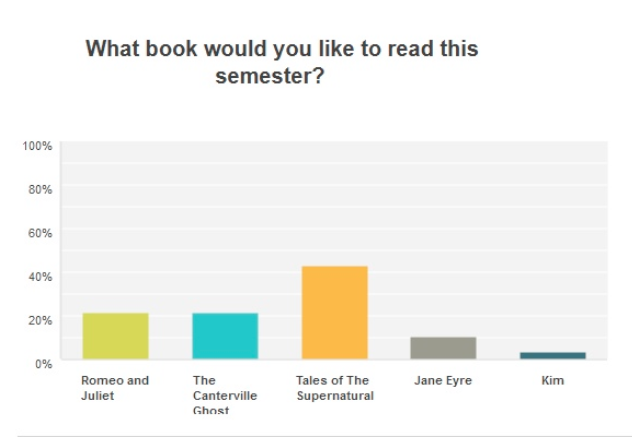Click the 0% y-axis label
Image resolution: width=632 pixels, height=444 pixels.
[44, 364]
